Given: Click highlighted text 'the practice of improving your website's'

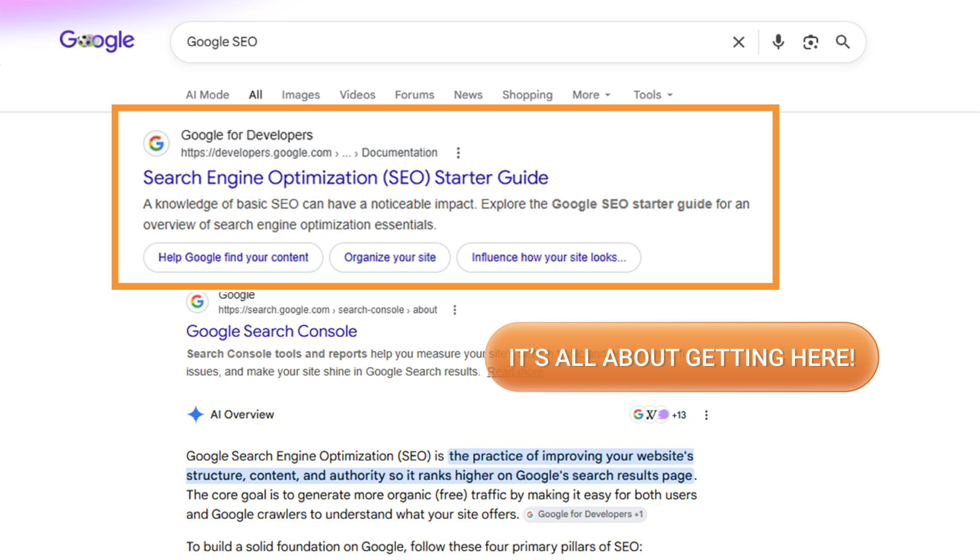Looking at the screenshot, I should point(571,456).
